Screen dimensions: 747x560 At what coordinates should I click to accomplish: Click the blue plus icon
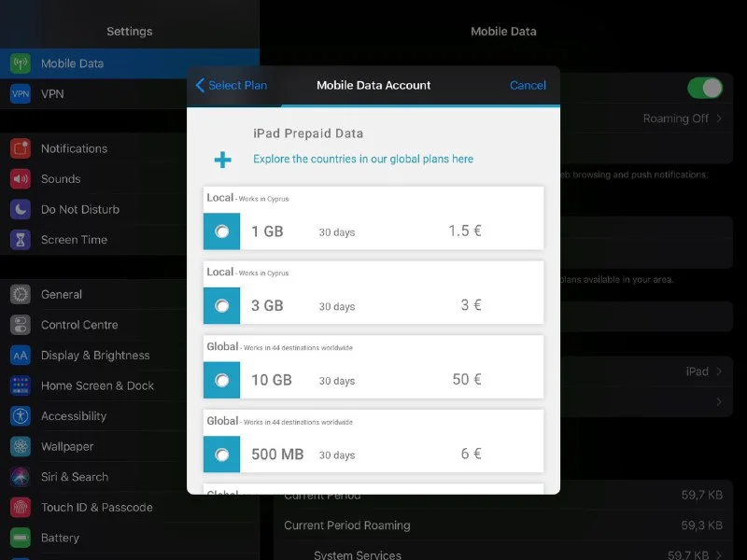click(x=222, y=161)
